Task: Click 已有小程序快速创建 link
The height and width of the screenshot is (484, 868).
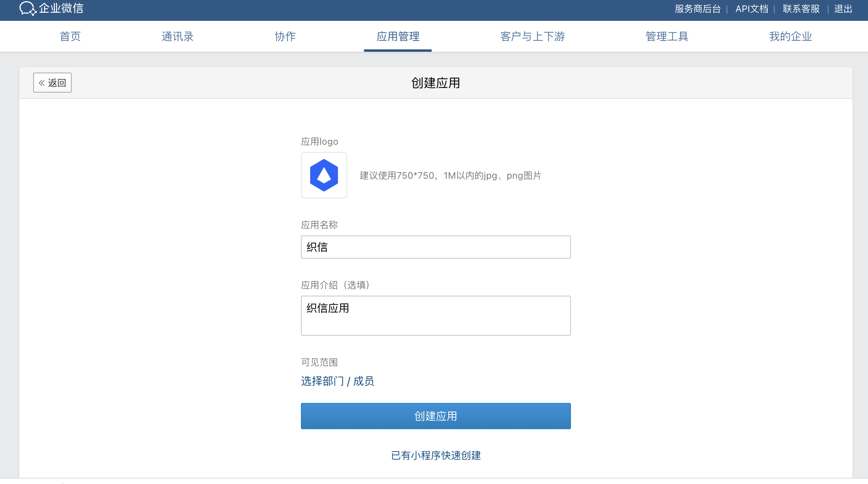Action: [436, 455]
